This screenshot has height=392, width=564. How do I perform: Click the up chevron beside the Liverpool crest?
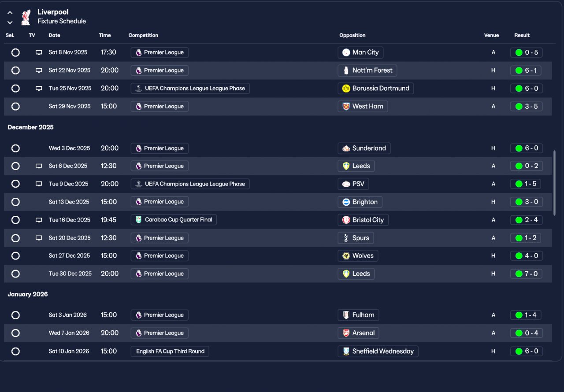[10, 13]
